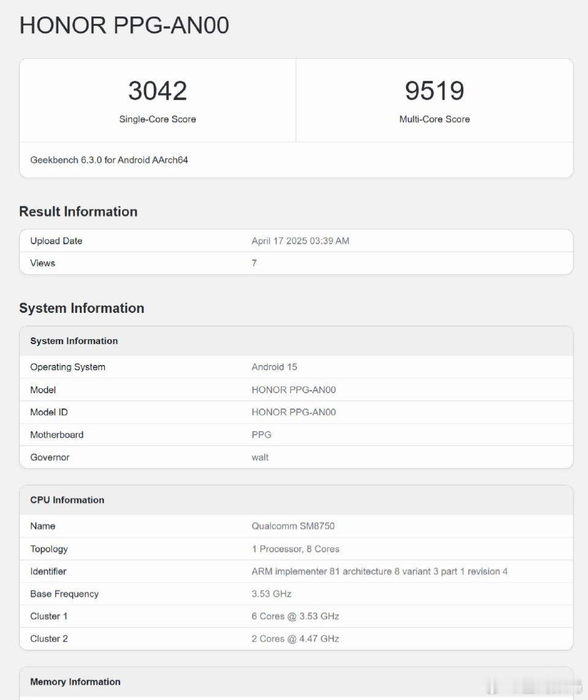The image size is (588, 700).
Task: Select the Views count value 7
Action: (254, 263)
